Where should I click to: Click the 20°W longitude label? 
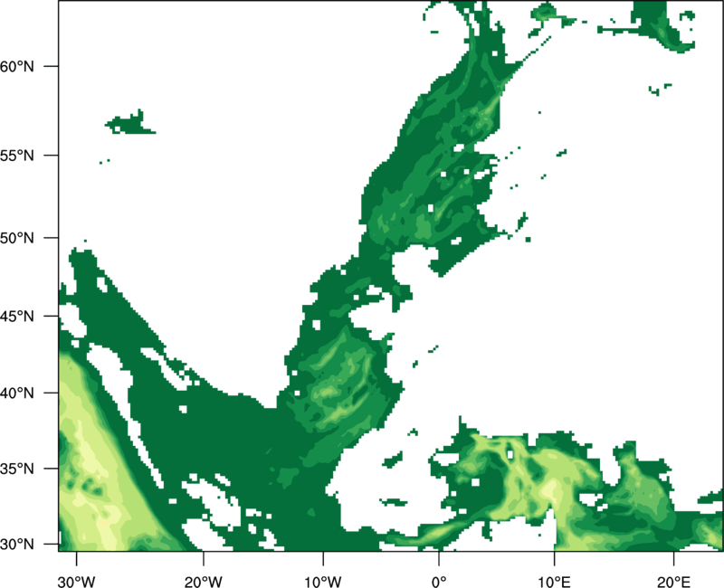[x=203, y=582]
